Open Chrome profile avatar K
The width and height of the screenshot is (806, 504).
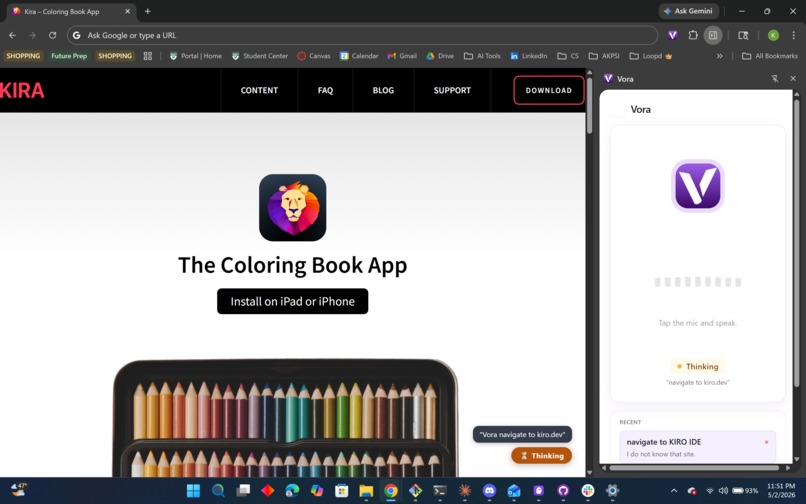(x=773, y=35)
